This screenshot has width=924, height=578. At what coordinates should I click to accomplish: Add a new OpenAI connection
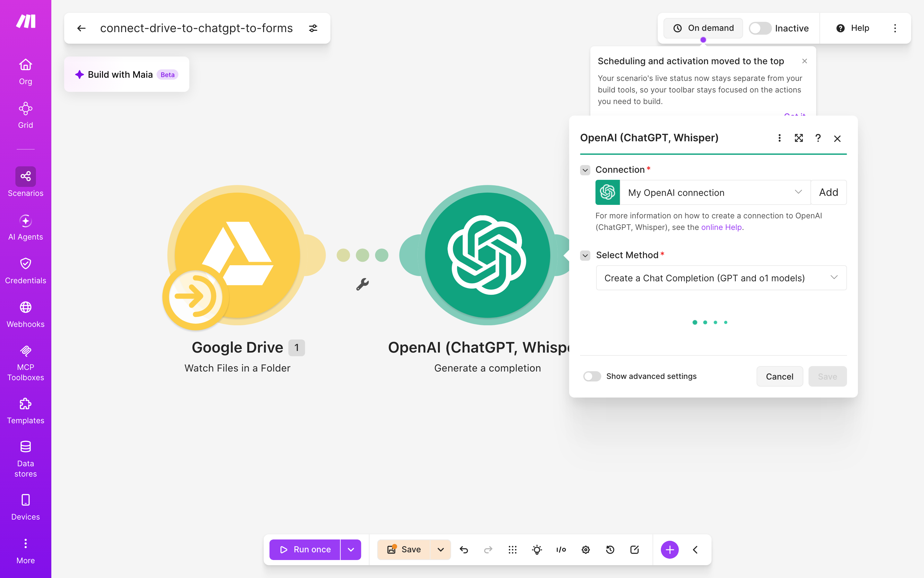click(828, 192)
